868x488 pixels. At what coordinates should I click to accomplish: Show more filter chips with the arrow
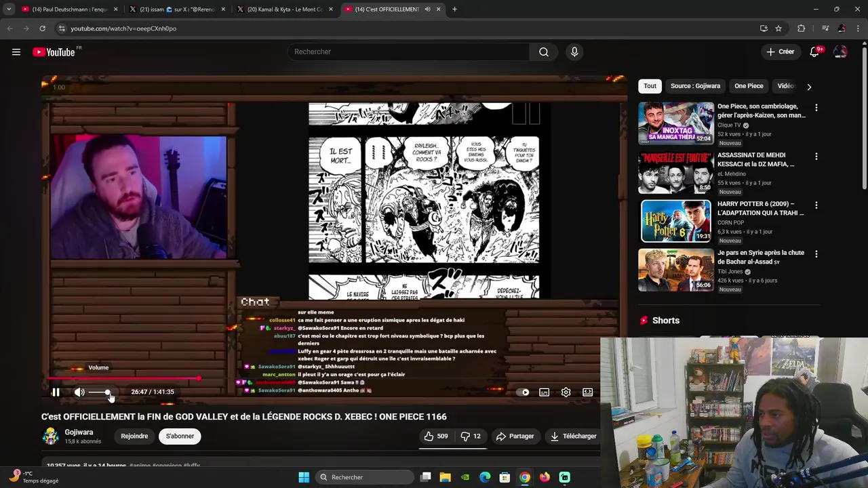click(x=809, y=87)
